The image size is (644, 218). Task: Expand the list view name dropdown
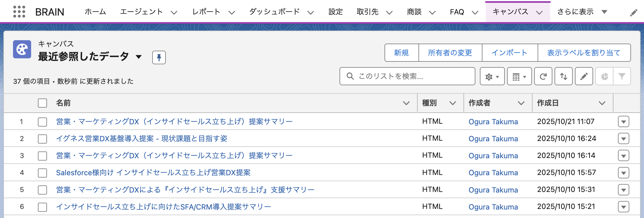point(139,57)
